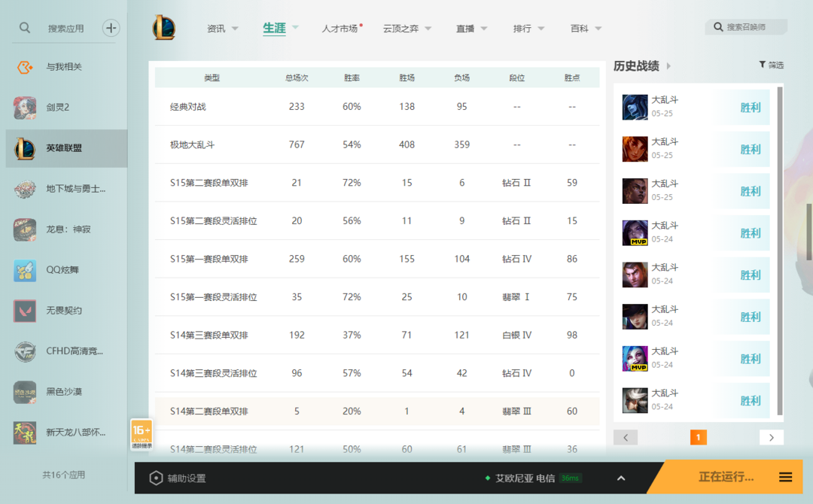The image size is (813, 504).
Task: Select the S15第一赛段灵活排位 row
Action: (377, 297)
